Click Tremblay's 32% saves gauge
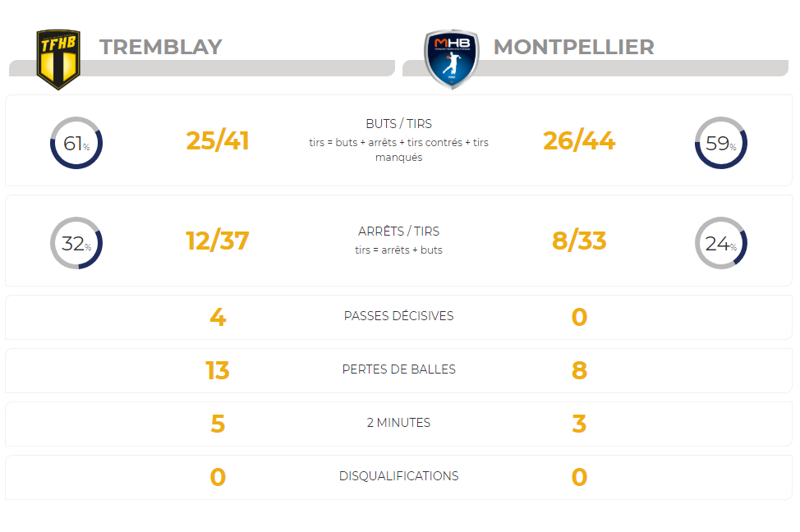The image size is (800, 532). point(76,243)
